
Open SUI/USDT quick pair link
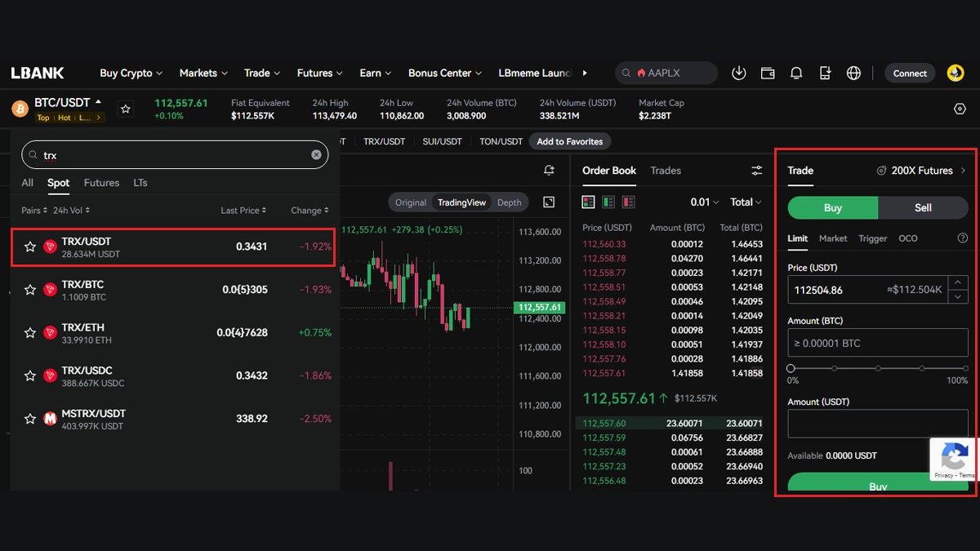click(x=442, y=141)
